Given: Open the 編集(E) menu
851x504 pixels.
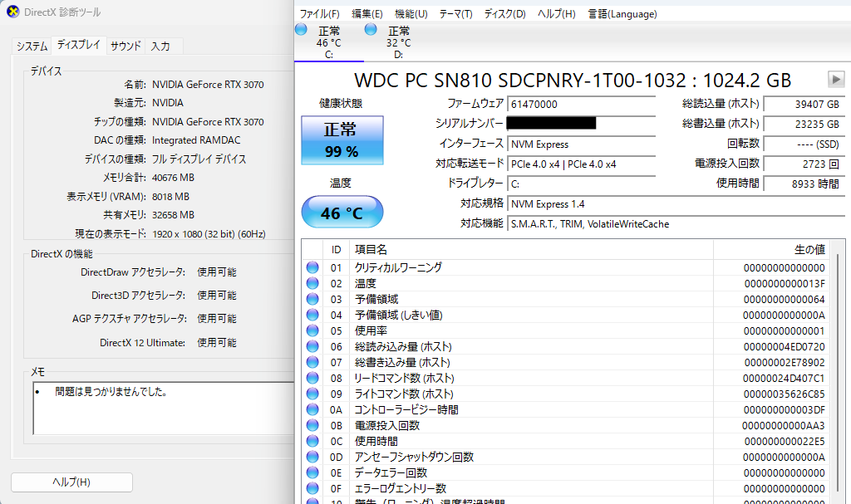Looking at the screenshot, I should 366,14.
